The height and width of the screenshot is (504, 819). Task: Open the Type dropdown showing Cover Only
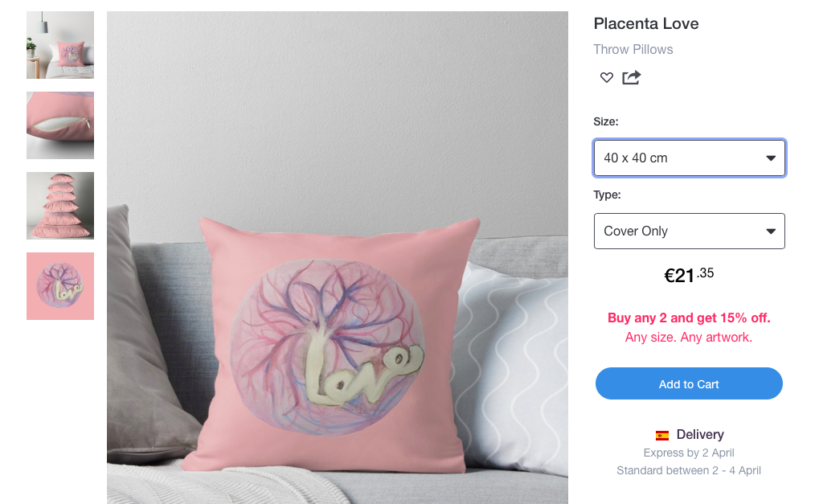689,231
